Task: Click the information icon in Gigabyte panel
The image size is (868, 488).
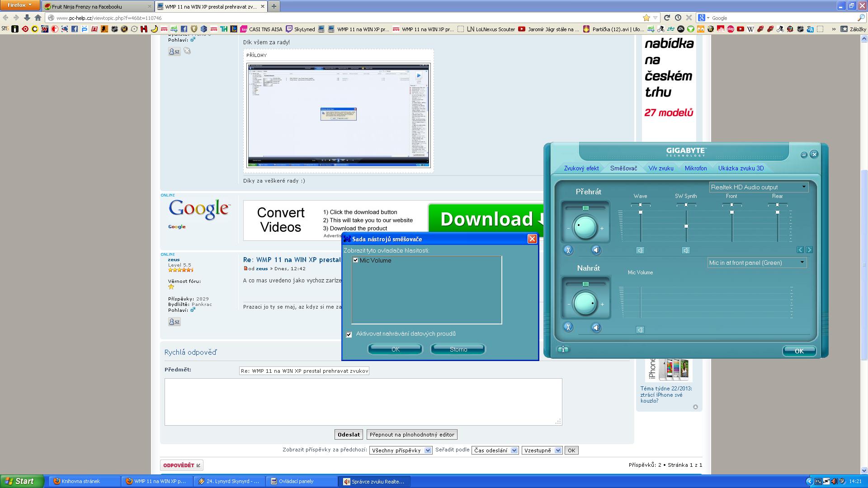Action: coord(563,349)
